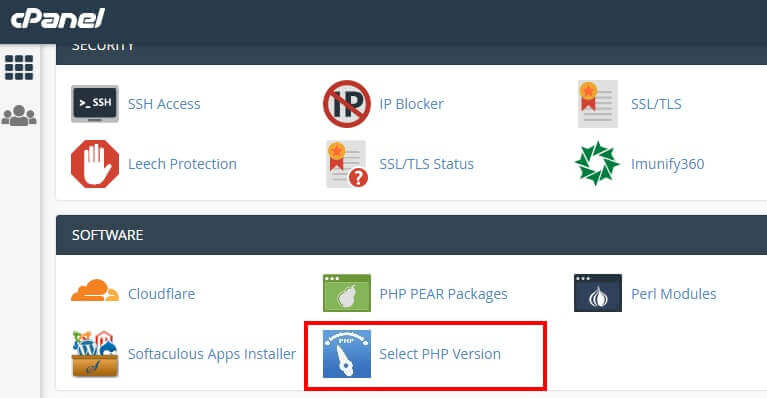
Task: Open the SSL/TLS link
Action: (656, 104)
